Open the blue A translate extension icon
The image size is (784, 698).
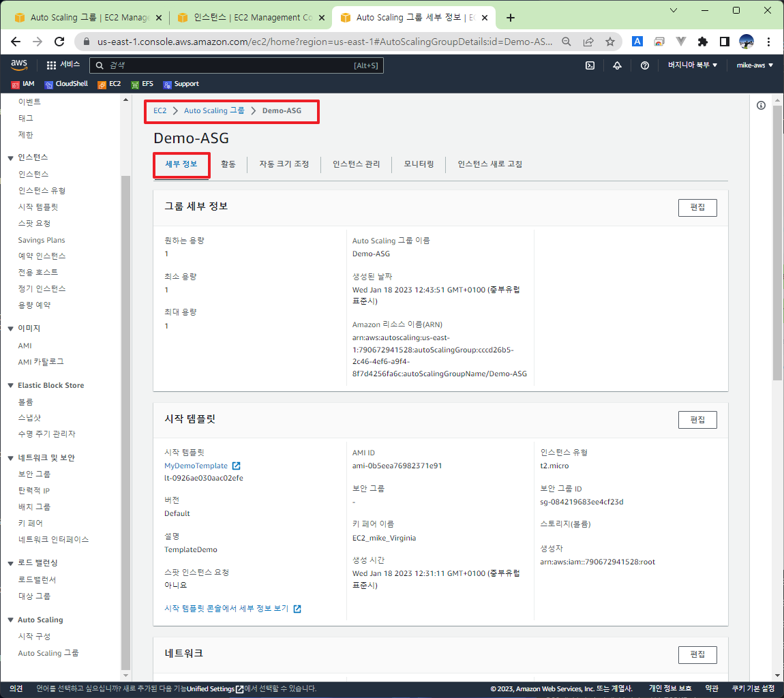637,42
